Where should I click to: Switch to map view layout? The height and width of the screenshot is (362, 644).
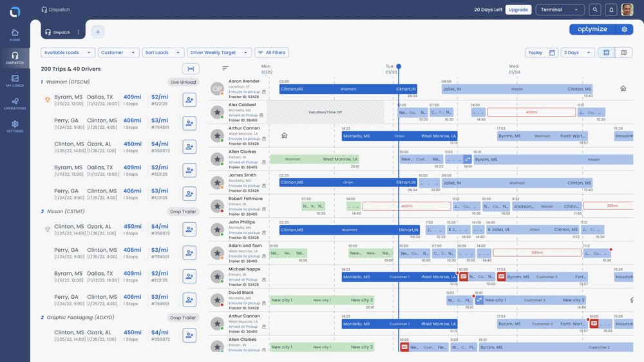coord(624,53)
